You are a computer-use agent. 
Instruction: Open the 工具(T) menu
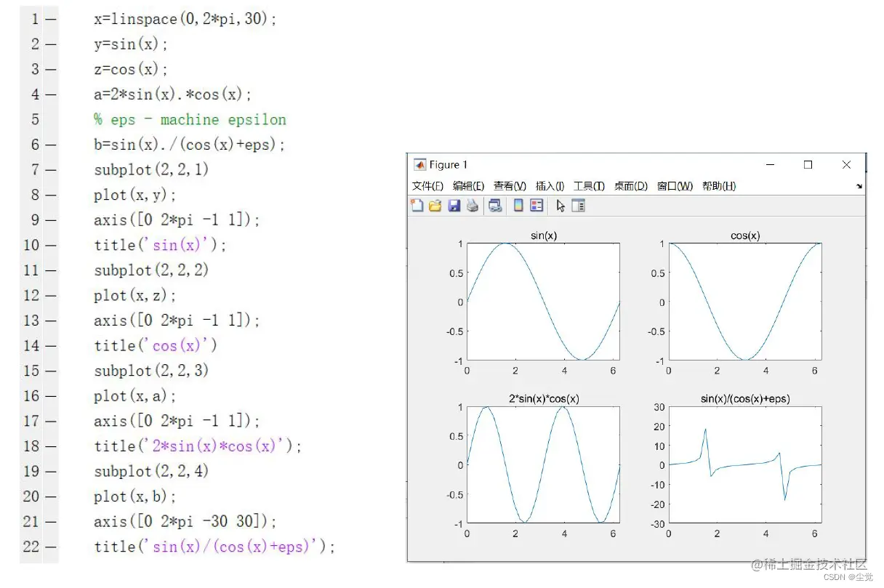tap(589, 186)
